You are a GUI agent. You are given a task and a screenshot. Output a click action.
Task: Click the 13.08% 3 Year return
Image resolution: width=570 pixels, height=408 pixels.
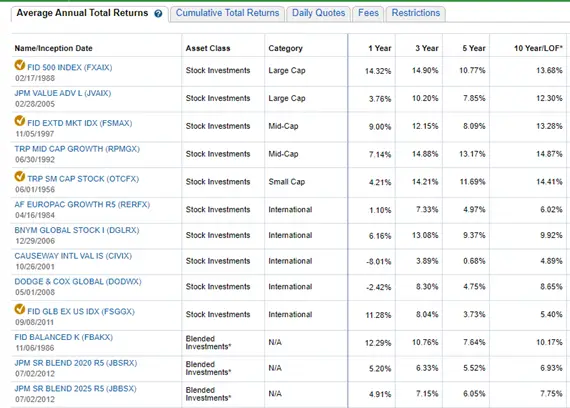point(425,236)
